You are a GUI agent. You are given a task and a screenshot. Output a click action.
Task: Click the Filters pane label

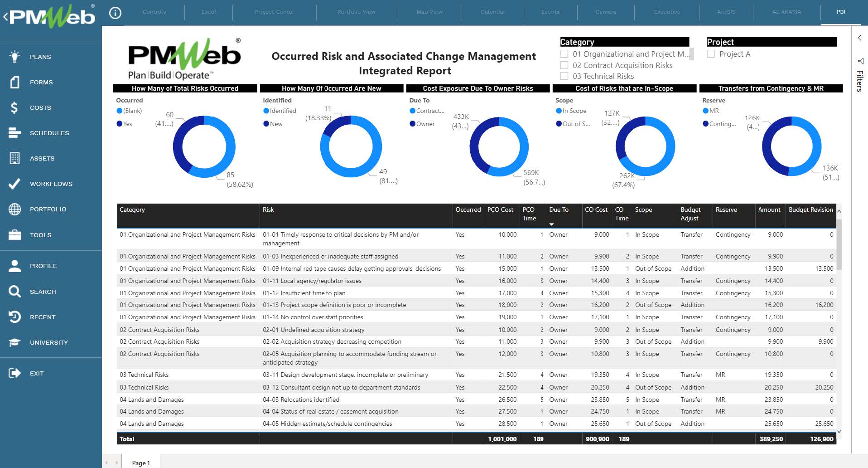(859, 81)
